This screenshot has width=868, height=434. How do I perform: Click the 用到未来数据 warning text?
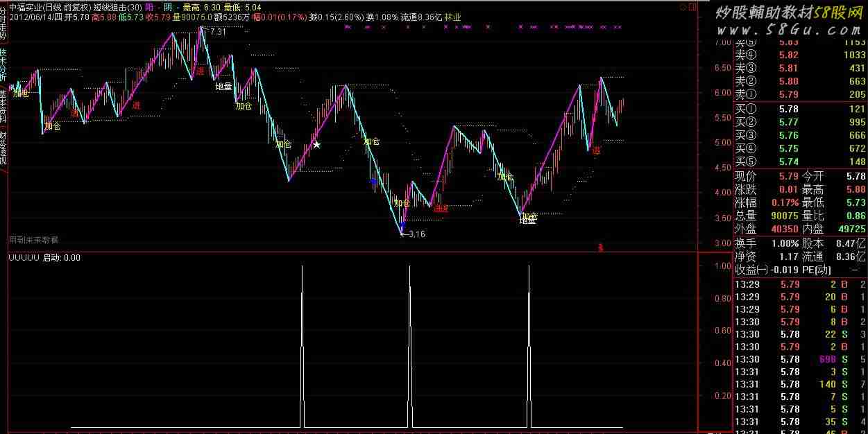tap(33, 240)
